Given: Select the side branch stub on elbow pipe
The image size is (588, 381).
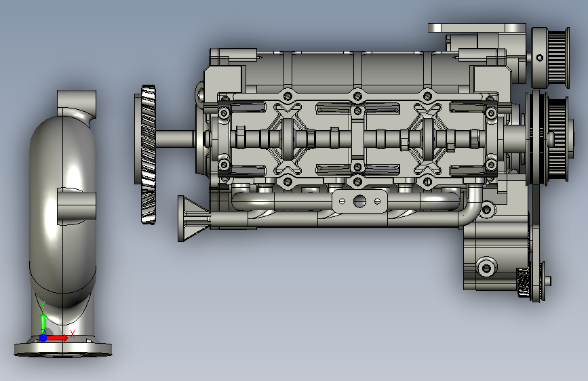Looking at the screenshot, I should 77,206.
